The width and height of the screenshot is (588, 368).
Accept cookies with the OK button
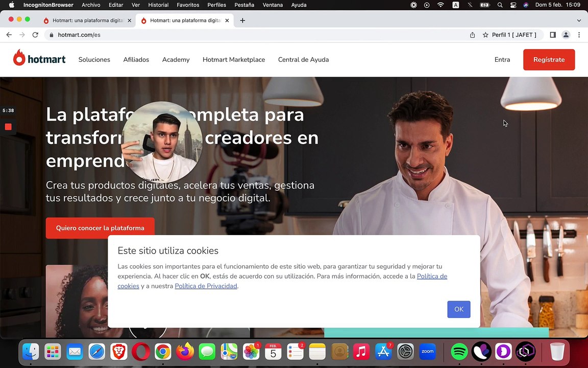459,309
